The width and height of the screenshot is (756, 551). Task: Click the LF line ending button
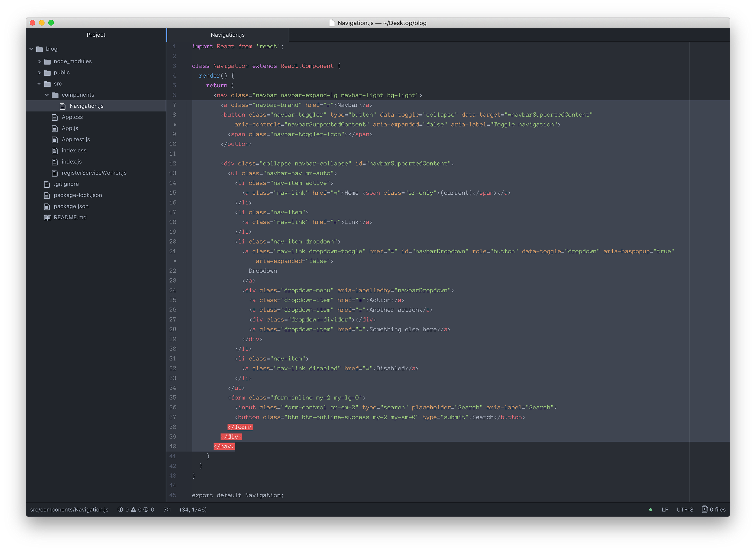pyautogui.click(x=665, y=509)
